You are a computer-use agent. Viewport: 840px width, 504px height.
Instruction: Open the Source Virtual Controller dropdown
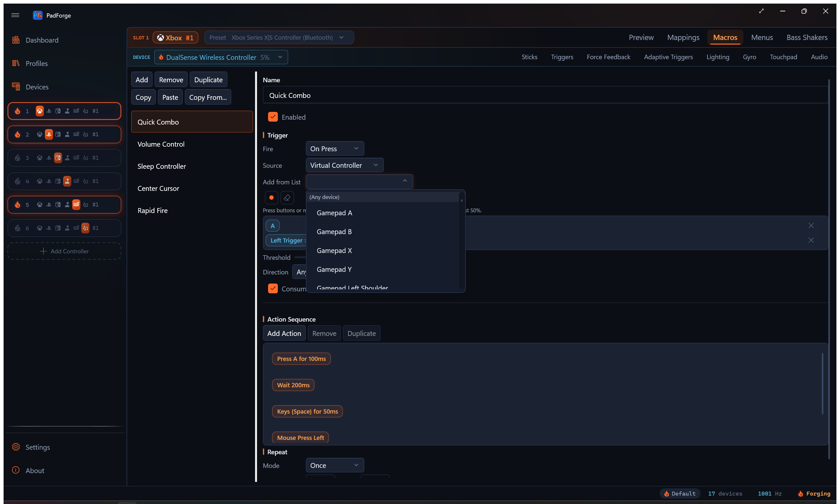click(x=345, y=166)
